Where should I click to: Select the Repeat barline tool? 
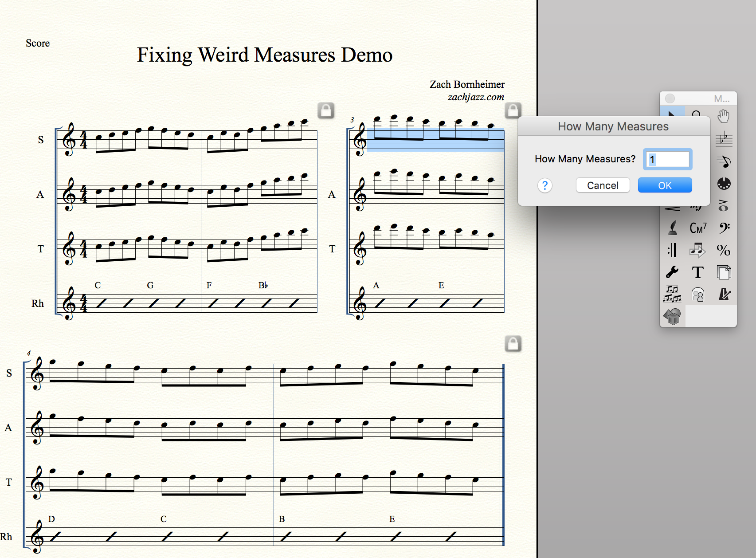tap(672, 250)
